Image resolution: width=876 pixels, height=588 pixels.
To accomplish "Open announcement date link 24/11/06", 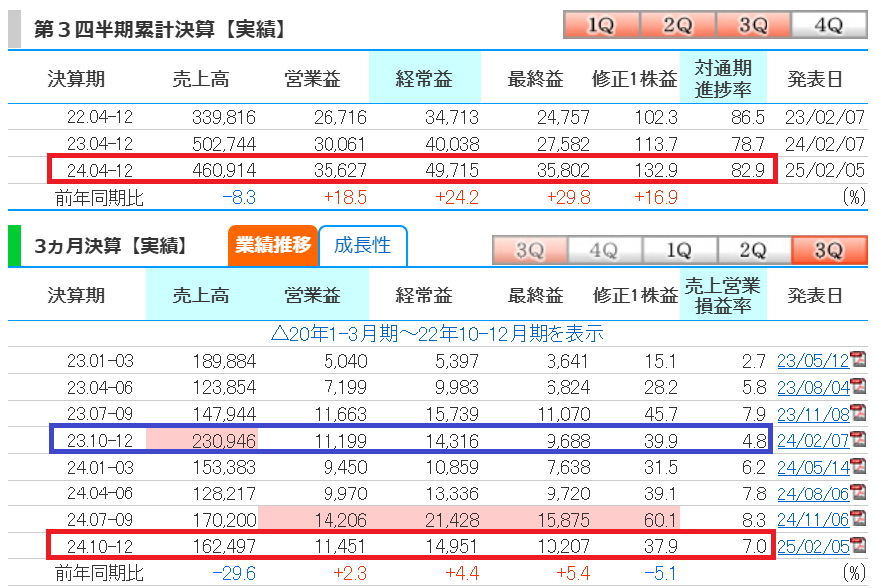I will pos(813,520).
